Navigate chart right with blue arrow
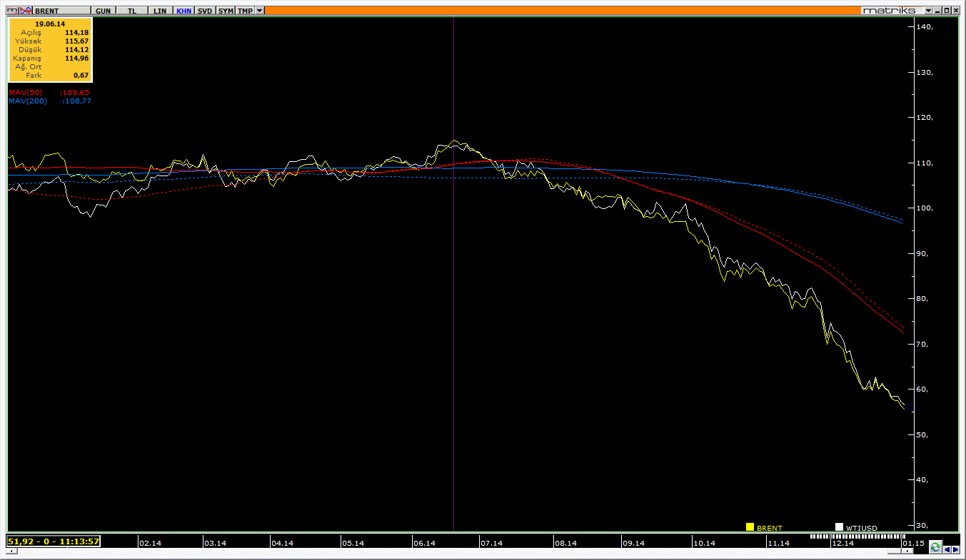The image size is (966, 560). 956,550
